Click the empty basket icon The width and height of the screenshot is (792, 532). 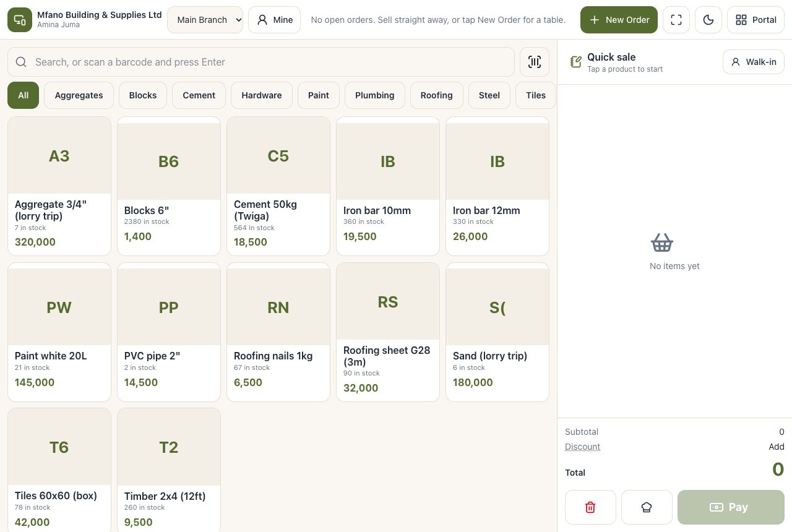662,242
